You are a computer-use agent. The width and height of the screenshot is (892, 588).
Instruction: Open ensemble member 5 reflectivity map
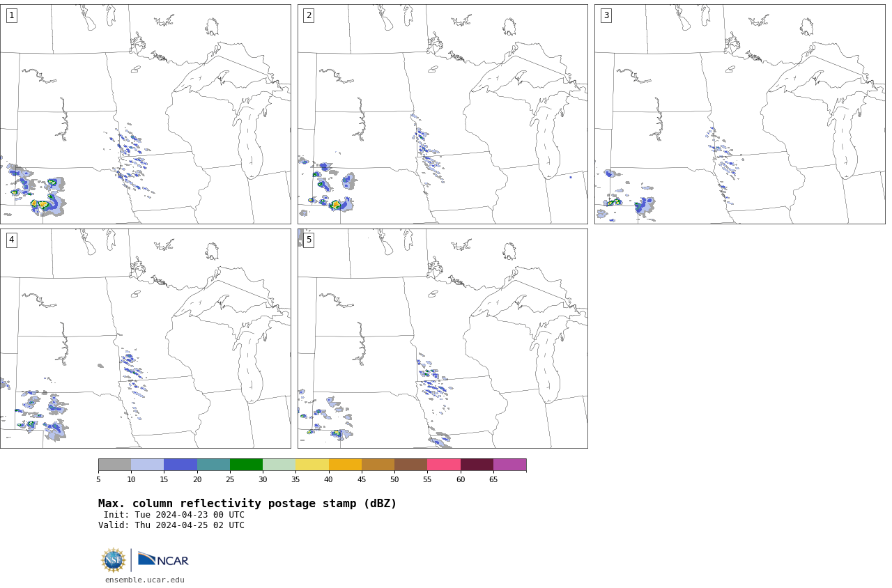tap(443, 339)
